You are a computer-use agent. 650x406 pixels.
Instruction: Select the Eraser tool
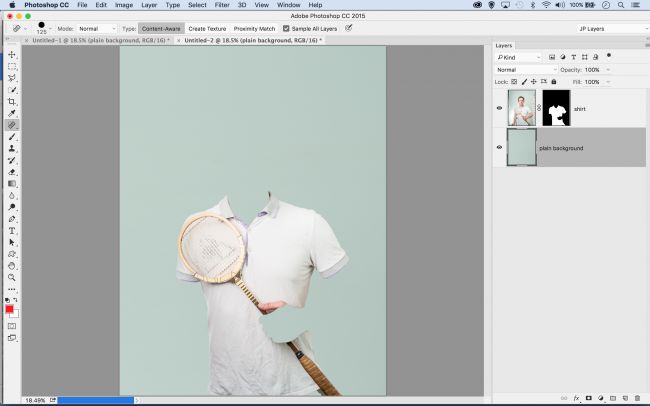(12, 172)
